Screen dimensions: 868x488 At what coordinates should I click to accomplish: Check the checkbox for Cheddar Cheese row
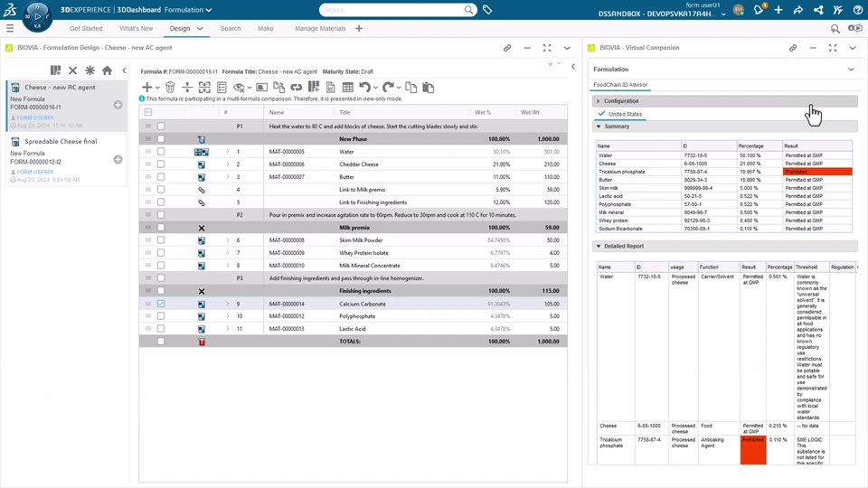coord(161,164)
